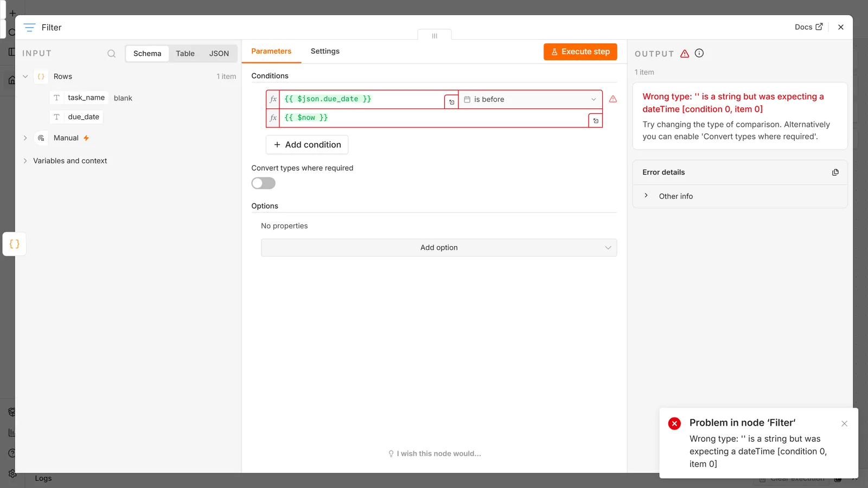868x488 pixels.
Task: Open the Docs link
Action: pos(808,27)
